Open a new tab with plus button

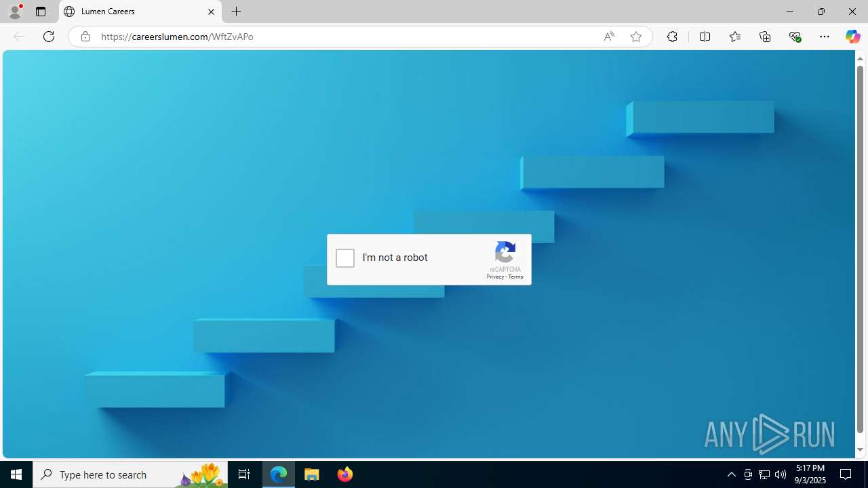(237, 12)
